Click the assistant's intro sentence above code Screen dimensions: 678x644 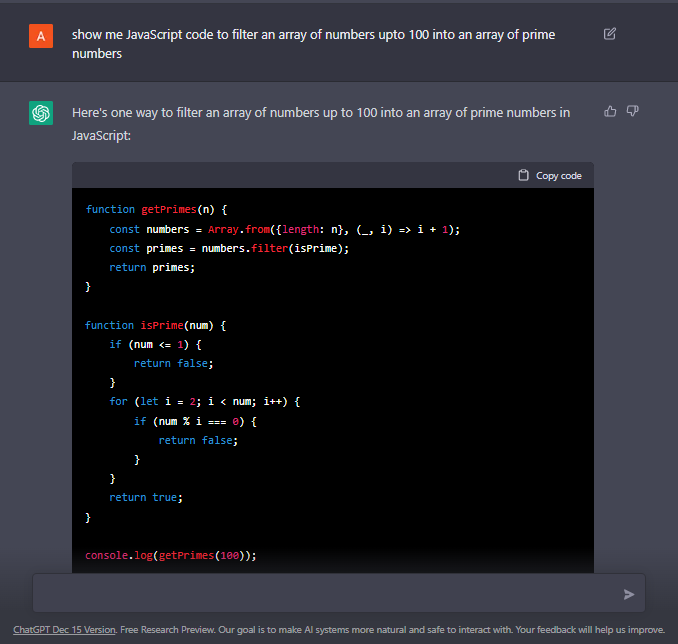(x=320, y=123)
